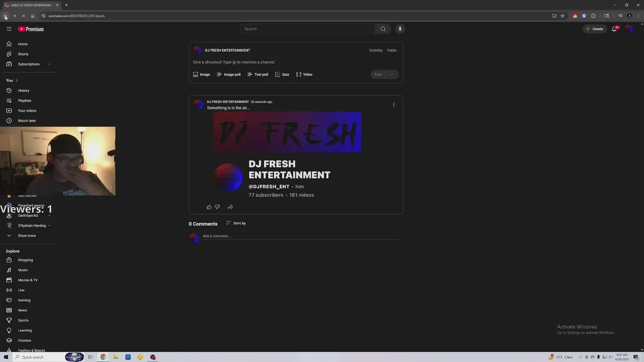The width and height of the screenshot is (644, 362).
Task: Open Subscriptions in the sidebar
Action: click(x=29, y=64)
